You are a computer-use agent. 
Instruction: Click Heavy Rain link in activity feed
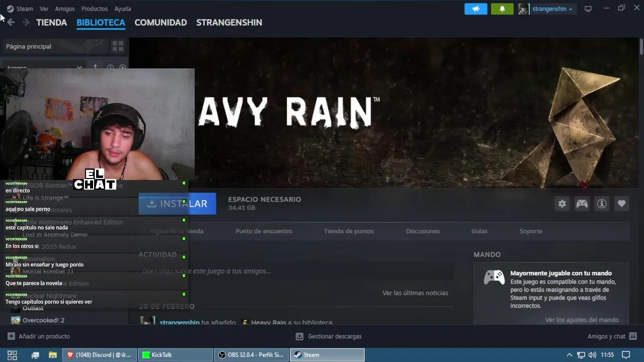coord(269,322)
